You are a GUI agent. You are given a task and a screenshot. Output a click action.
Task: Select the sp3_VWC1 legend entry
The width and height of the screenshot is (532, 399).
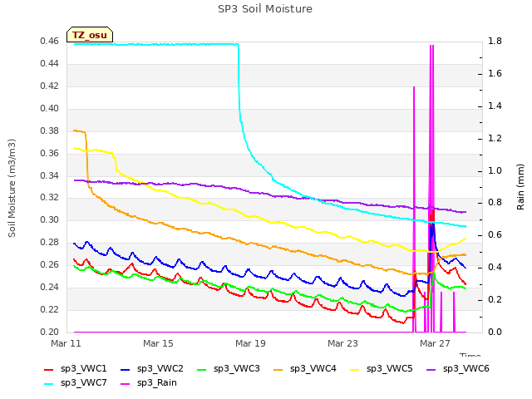[x=76, y=369]
